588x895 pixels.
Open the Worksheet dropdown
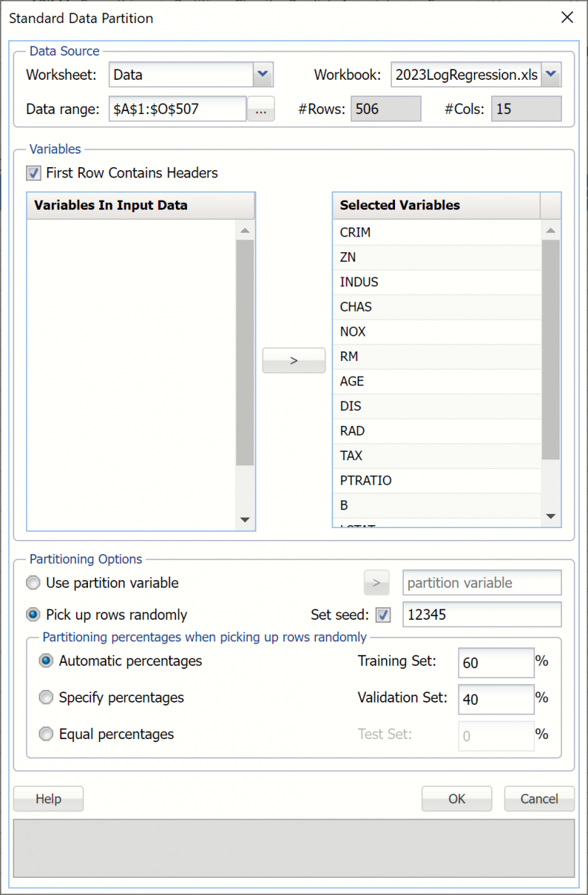click(x=264, y=75)
